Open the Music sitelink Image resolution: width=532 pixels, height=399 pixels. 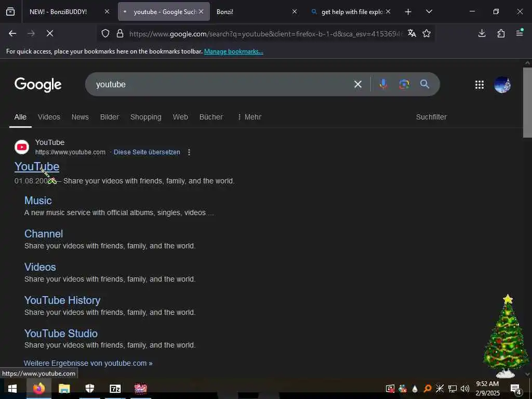[38, 201]
